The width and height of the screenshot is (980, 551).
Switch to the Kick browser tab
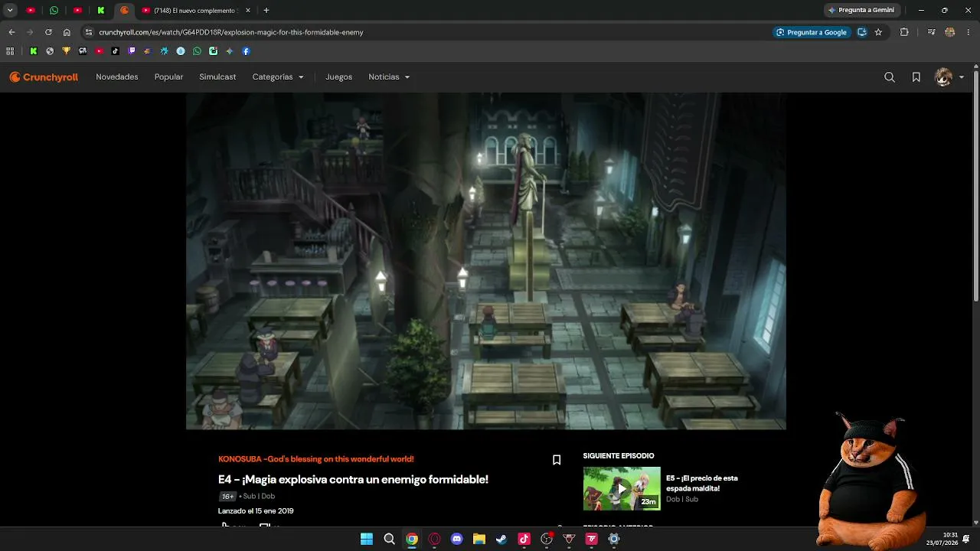tap(101, 11)
